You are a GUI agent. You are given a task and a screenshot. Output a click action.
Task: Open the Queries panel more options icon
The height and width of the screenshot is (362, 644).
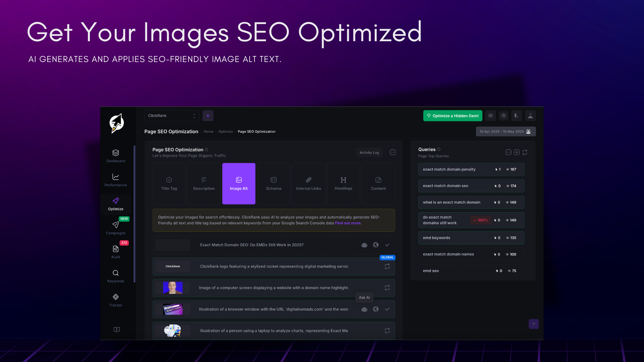[508, 152]
